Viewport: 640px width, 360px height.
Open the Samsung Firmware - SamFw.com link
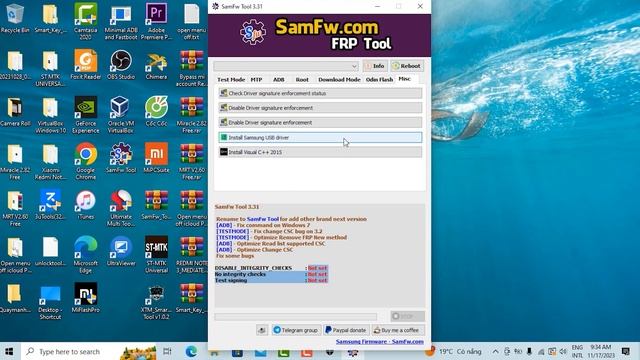point(380,342)
